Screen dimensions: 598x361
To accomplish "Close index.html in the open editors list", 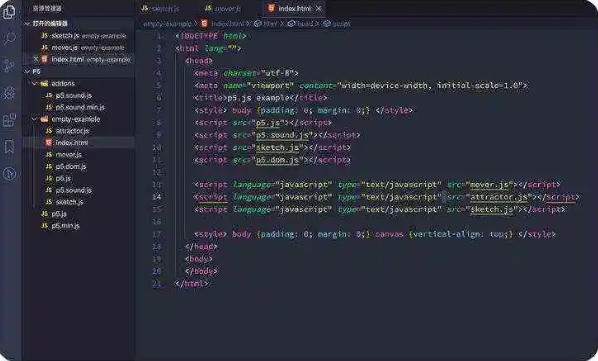I will coord(35,59).
